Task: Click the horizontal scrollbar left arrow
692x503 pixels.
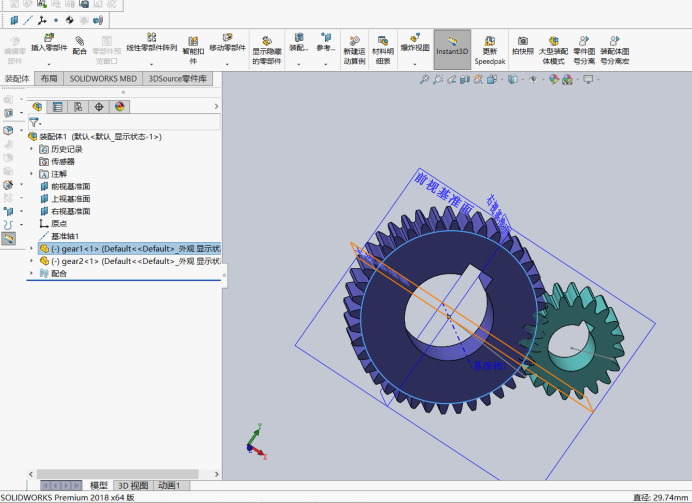Action: pos(31,474)
